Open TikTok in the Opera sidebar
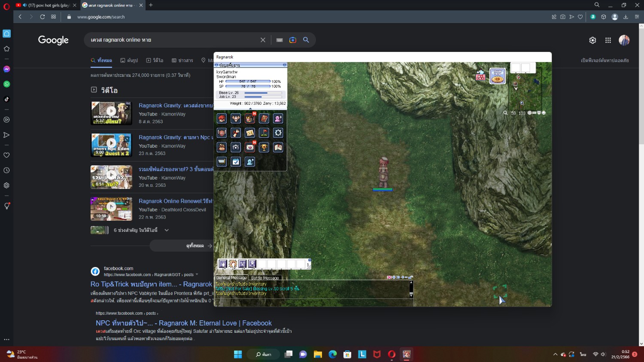Viewport: 644px width, 362px height. coord(6,99)
